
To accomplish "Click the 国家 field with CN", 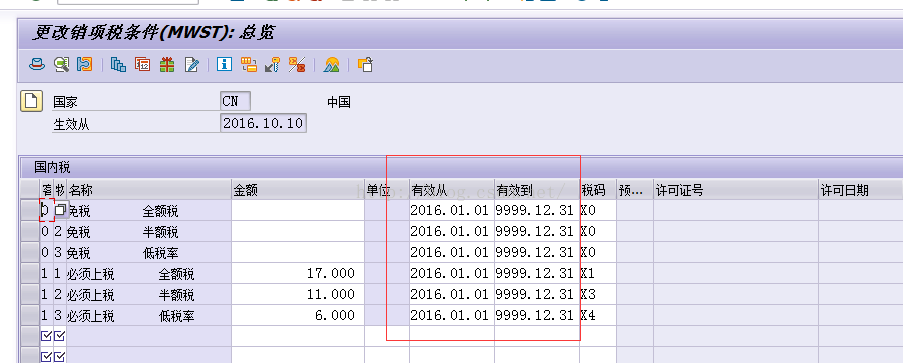I will point(236,102).
